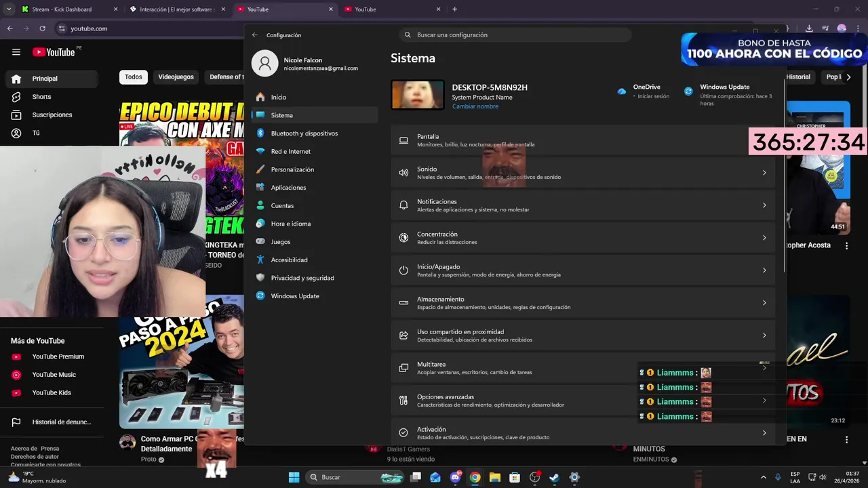The image size is (868, 488).
Task: Select Sistema in Settings sidebar
Action: click(314, 115)
